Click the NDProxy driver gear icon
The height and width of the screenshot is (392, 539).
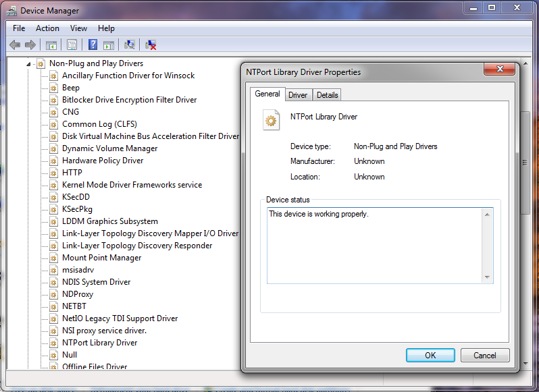click(x=53, y=295)
